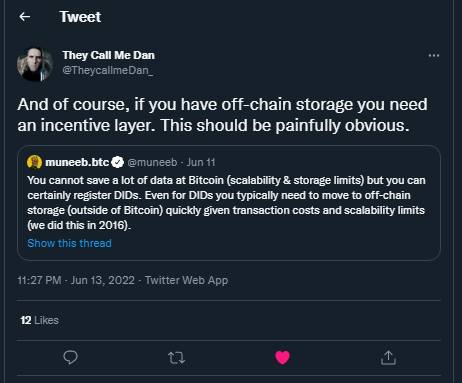The height and width of the screenshot is (383, 462).
Task: View the 12 Likes list
Action: point(39,320)
